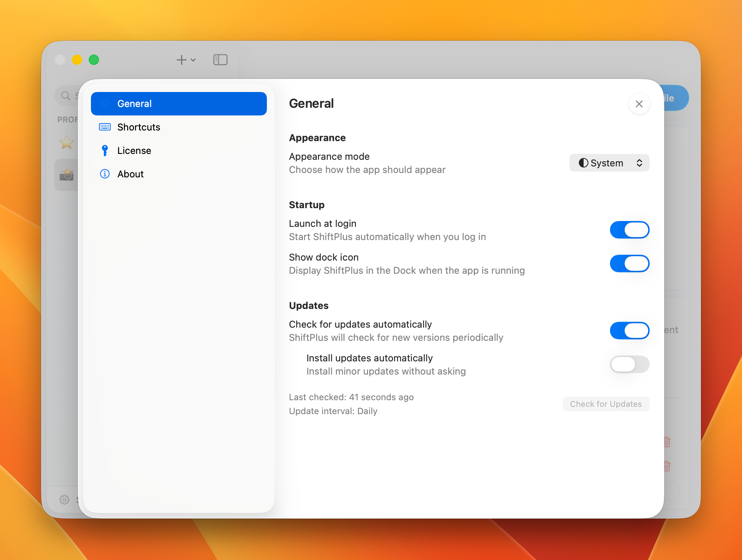The image size is (742, 560).
Task: Disable the Launch at login switch
Action: (x=629, y=230)
